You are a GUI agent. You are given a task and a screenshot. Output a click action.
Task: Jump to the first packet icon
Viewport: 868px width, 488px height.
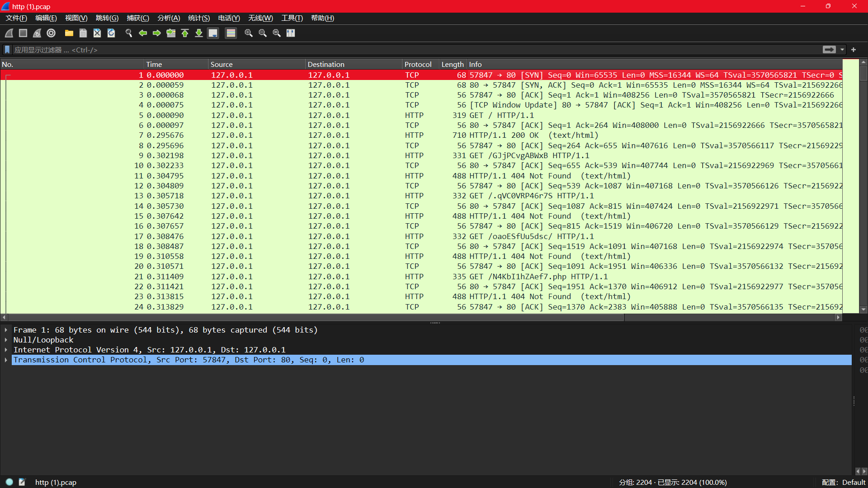(185, 33)
